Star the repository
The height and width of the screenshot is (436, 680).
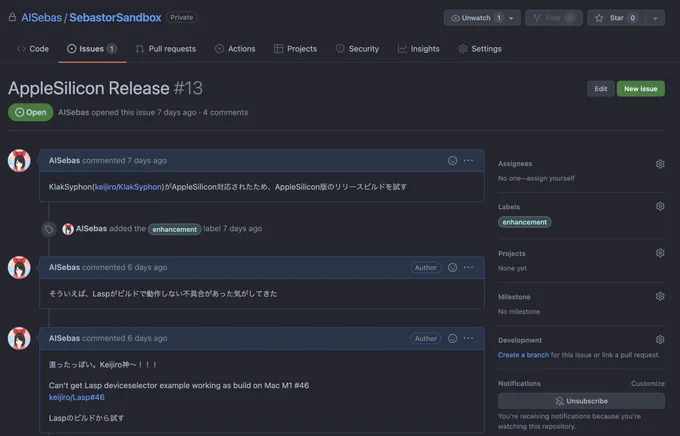(616, 18)
